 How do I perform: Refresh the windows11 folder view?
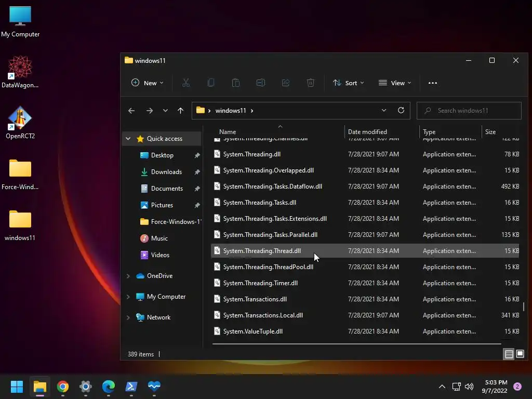[x=401, y=110]
